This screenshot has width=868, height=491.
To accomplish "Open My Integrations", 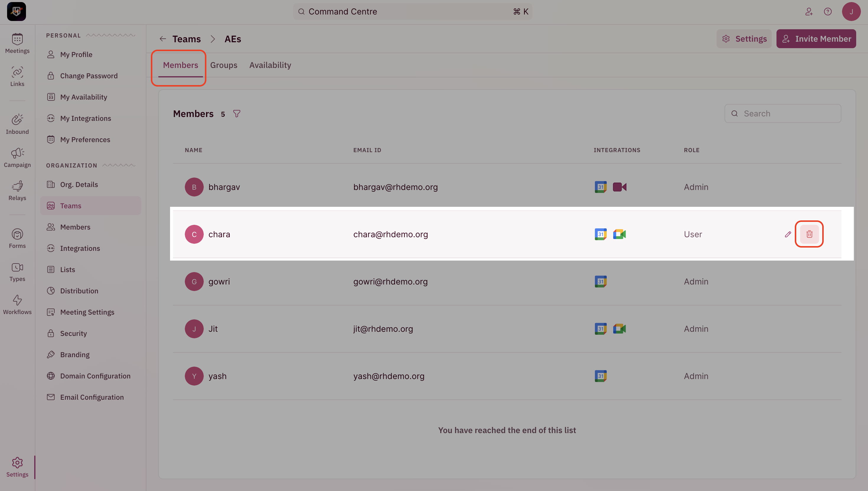I will coord(90,118).
